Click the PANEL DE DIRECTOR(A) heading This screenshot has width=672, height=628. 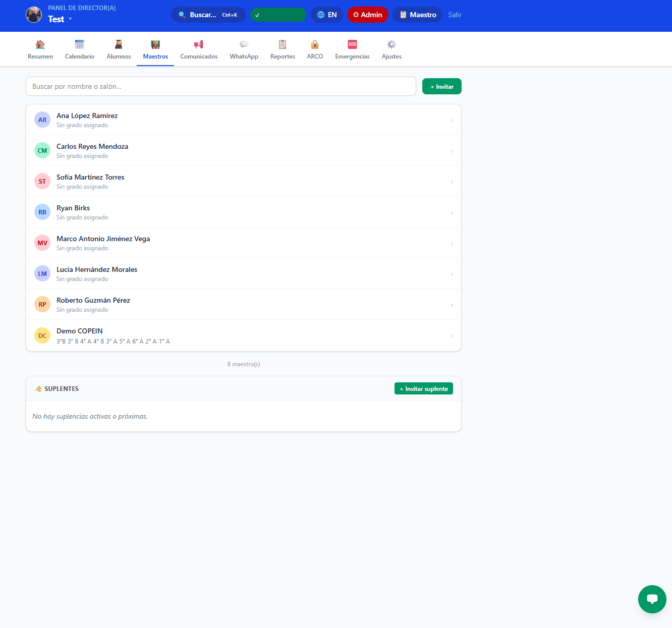click(82, 8)
